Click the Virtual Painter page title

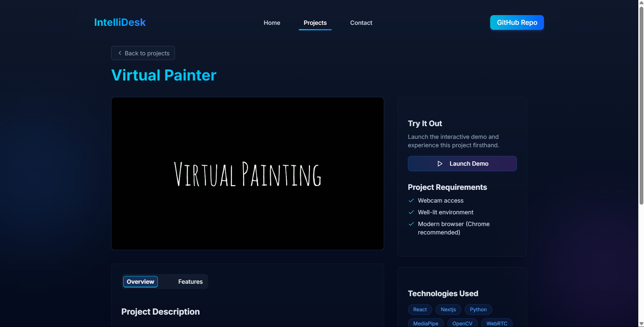point(164,75)
